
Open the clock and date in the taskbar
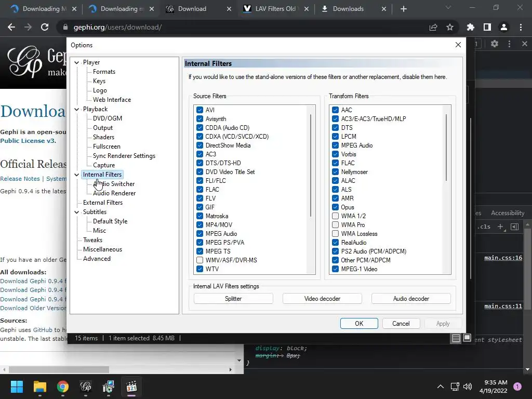point(494,387)
